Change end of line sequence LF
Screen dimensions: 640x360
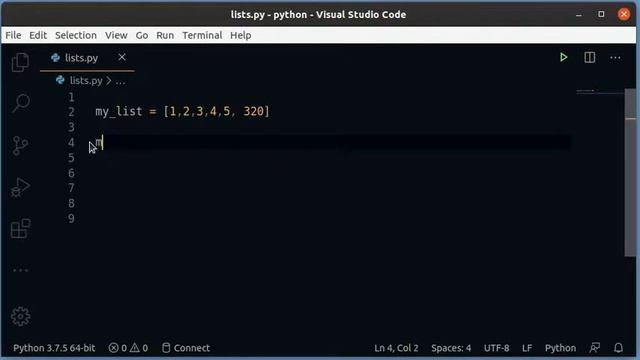(527, 348)
